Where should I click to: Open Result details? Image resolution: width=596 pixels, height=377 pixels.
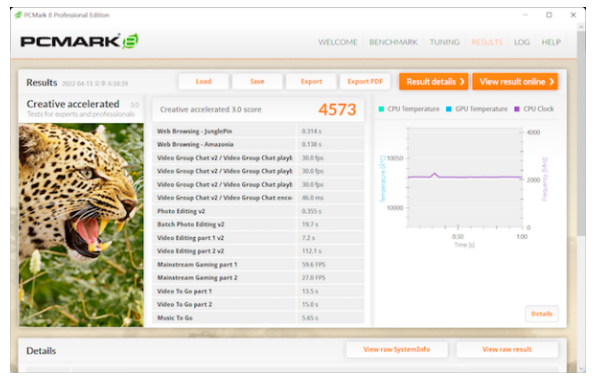pos(434,82)
